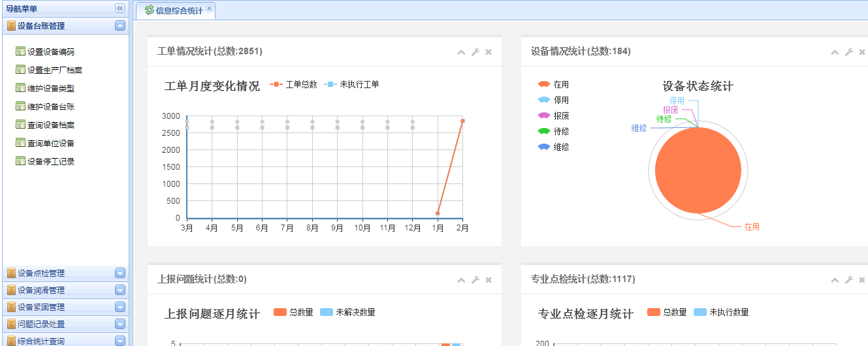Open 维护设备台账 menu item

[x=50, y=106]
